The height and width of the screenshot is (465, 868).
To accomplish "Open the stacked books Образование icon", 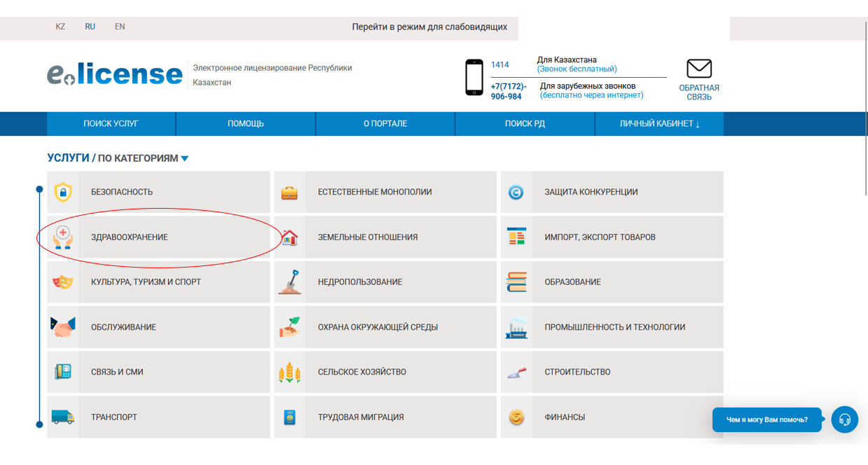I will [516, 282].
